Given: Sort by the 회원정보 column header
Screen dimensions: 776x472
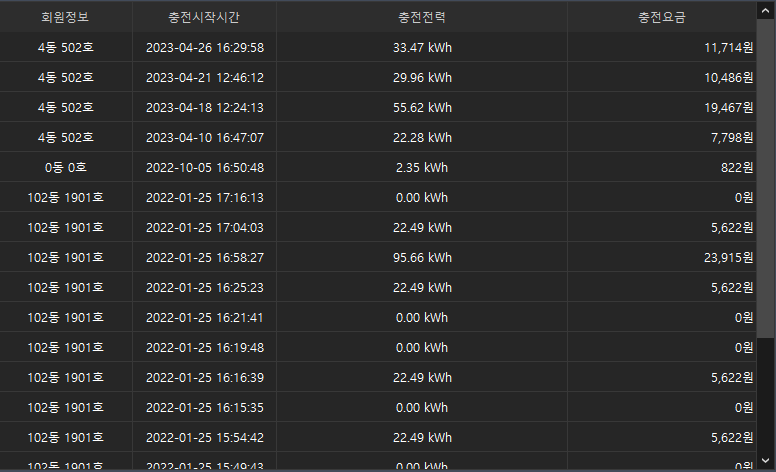Looking at the screenshot, I should (x=66, y=18).
